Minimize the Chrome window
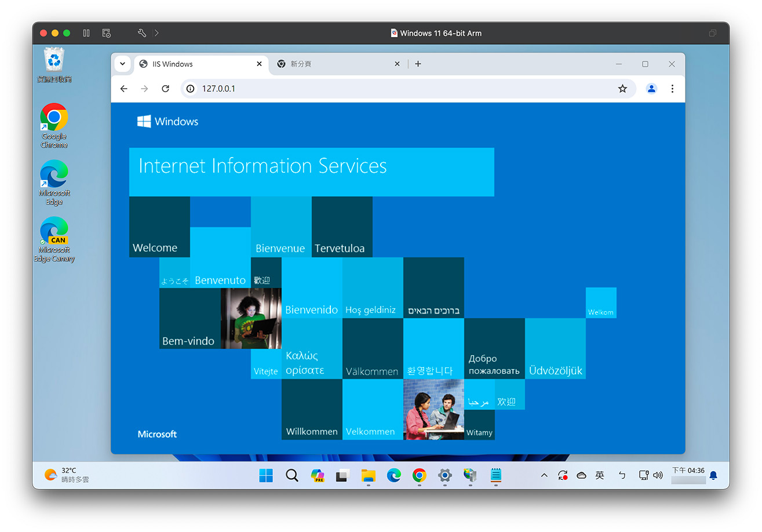 [x=619, y=64]
